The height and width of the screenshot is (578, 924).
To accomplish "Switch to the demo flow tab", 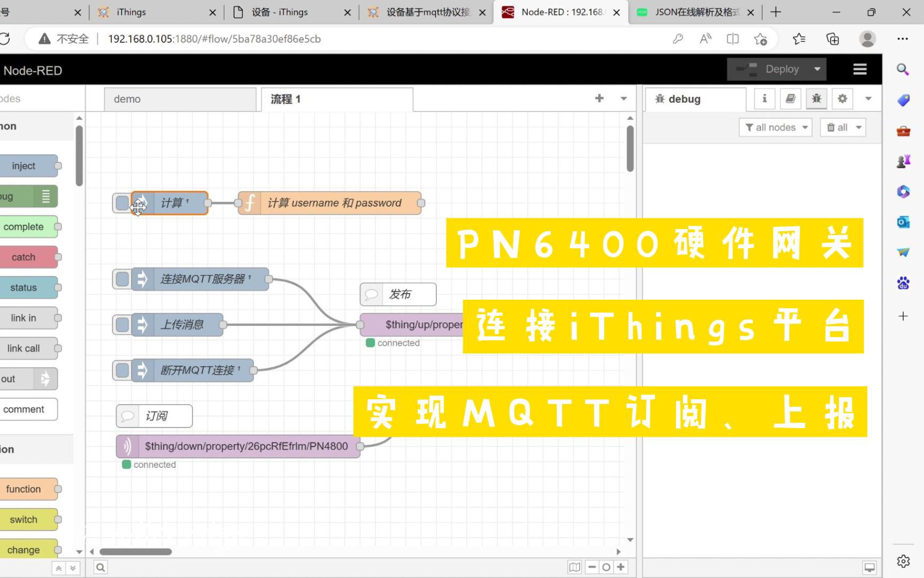I will 180,99.
